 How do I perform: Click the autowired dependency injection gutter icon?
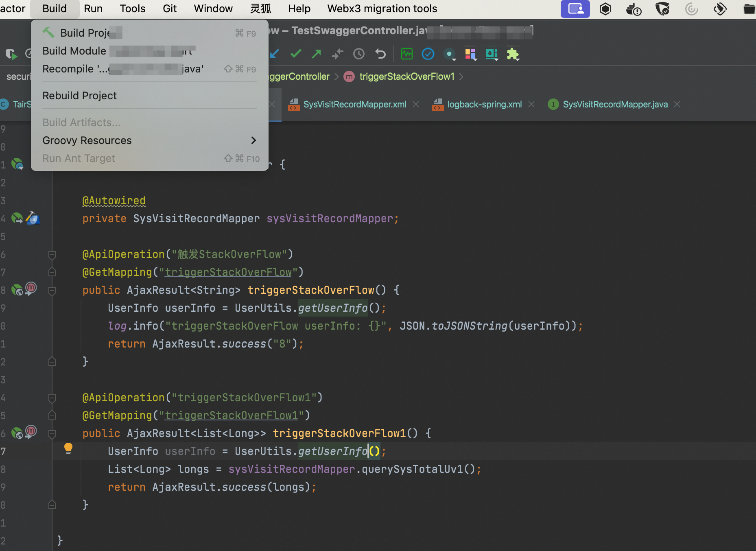point(33,218)
